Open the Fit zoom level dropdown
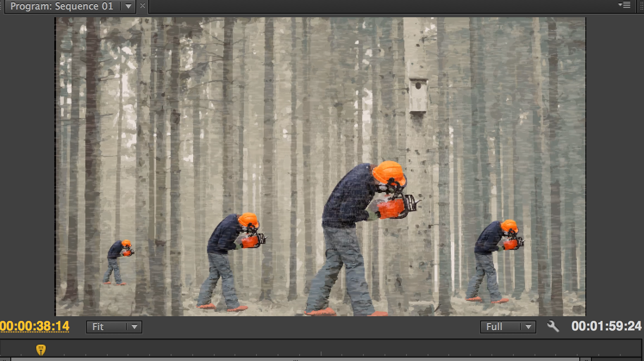 pyautogui.click(x=113, y=327)
